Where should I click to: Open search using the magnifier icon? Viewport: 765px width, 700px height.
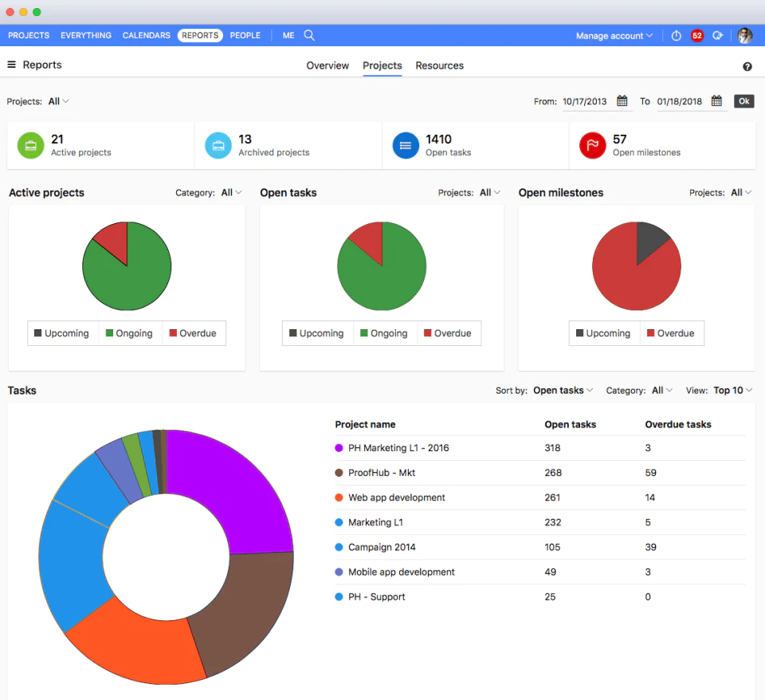(x=309, y=35)
